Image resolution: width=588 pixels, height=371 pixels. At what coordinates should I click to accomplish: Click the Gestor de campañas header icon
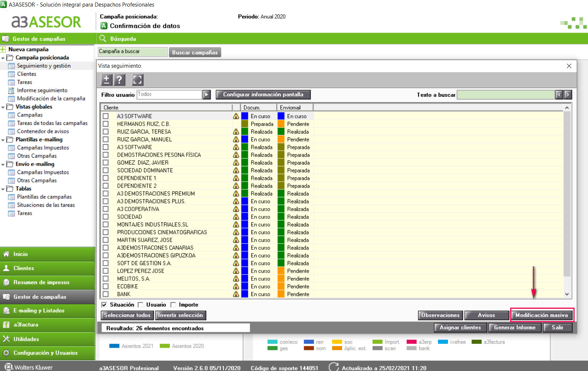pyautogui.click(x=5, y=39)
